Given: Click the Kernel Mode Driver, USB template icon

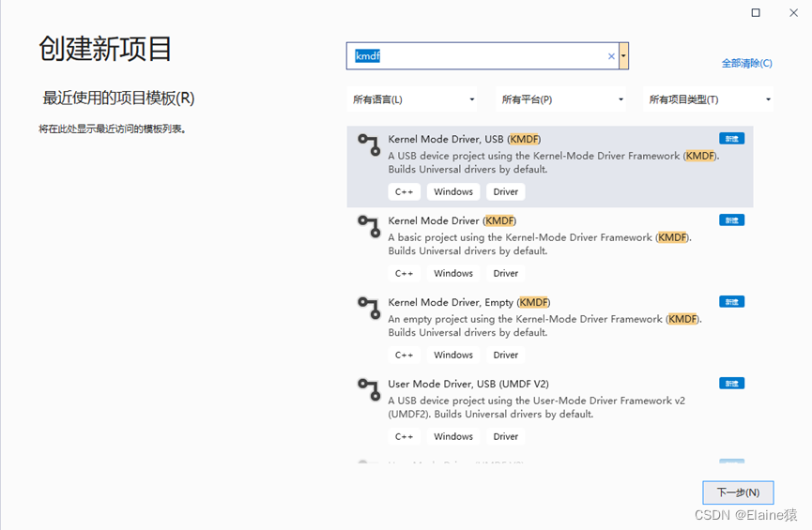Looking at the screenshot, I should pyautogui.click(x=369, y=144).
